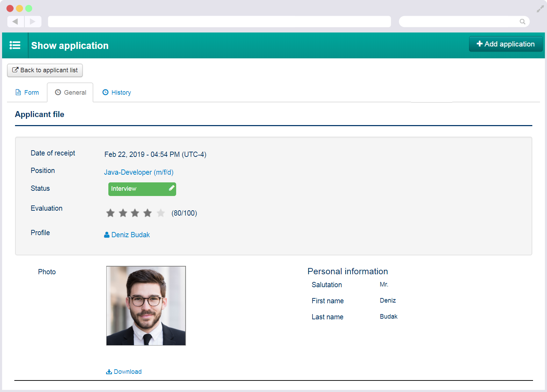Click the Status label
This screenshot has height=392, width=547.
click(x=40, y=188)
